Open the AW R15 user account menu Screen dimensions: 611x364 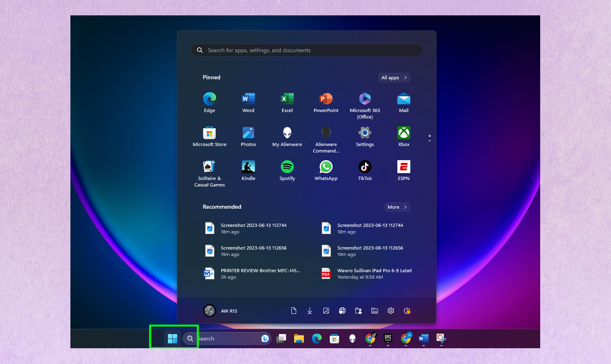pos(221,311)
